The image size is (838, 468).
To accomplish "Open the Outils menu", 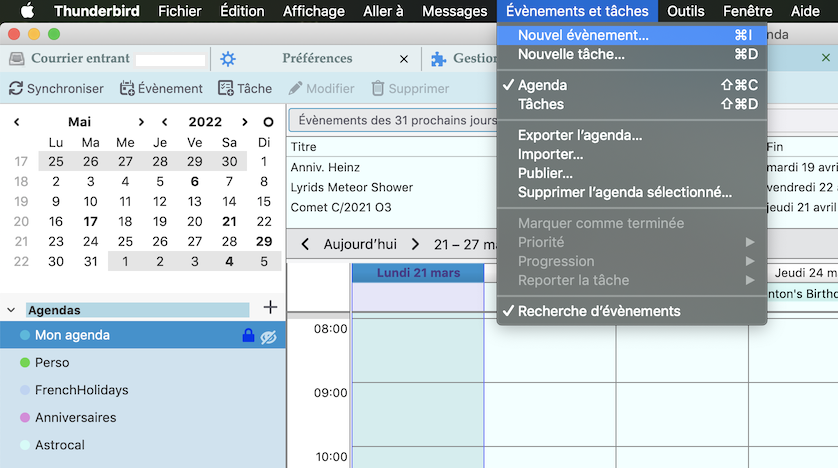I will click(686, 11).
